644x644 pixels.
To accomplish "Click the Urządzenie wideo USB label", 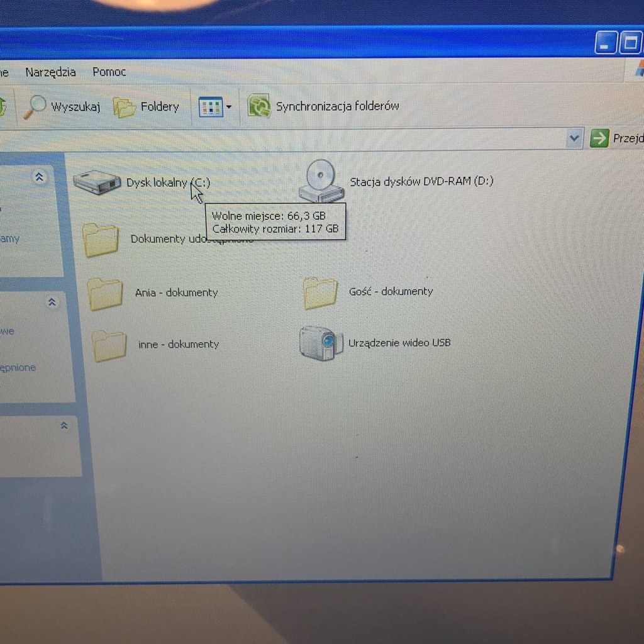I will click(x=399, y=343).
